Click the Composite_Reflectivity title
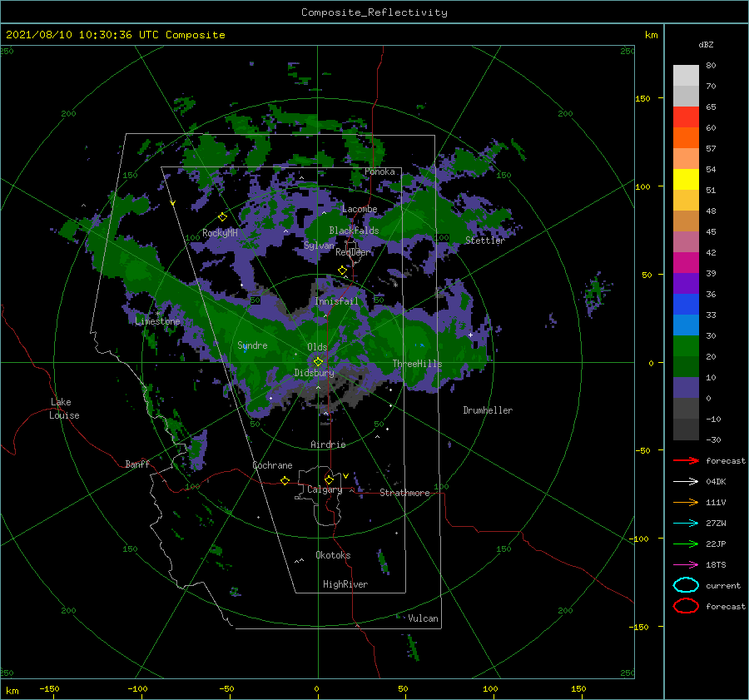 [x=374, y=12]
